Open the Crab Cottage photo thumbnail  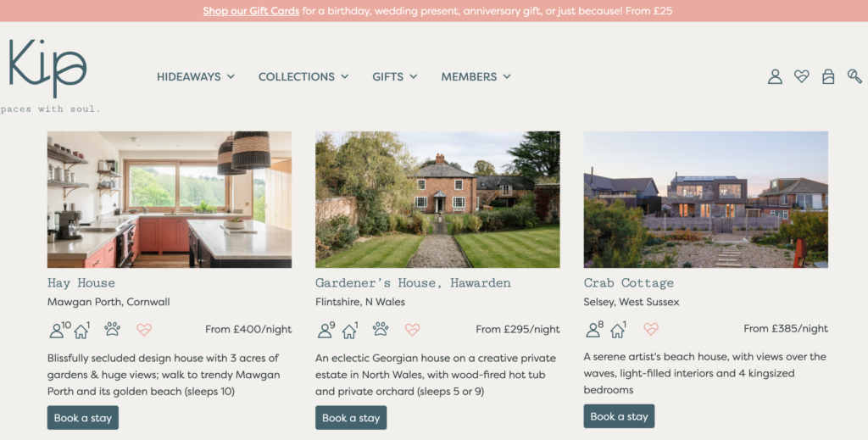[706, 199]
